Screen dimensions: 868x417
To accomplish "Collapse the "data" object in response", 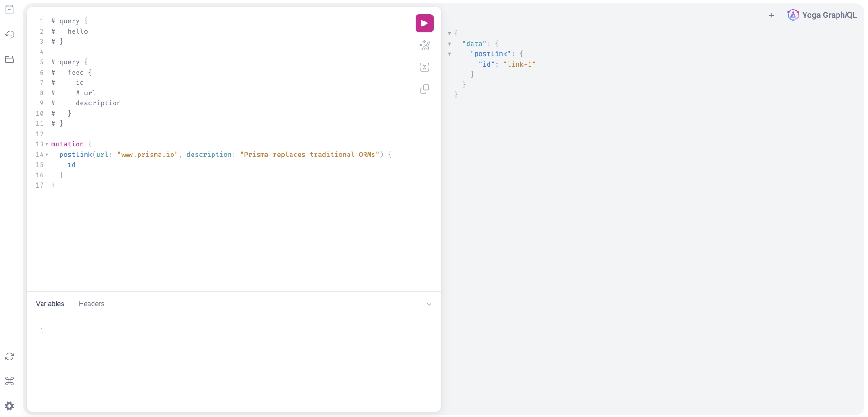I will (449, 44).
